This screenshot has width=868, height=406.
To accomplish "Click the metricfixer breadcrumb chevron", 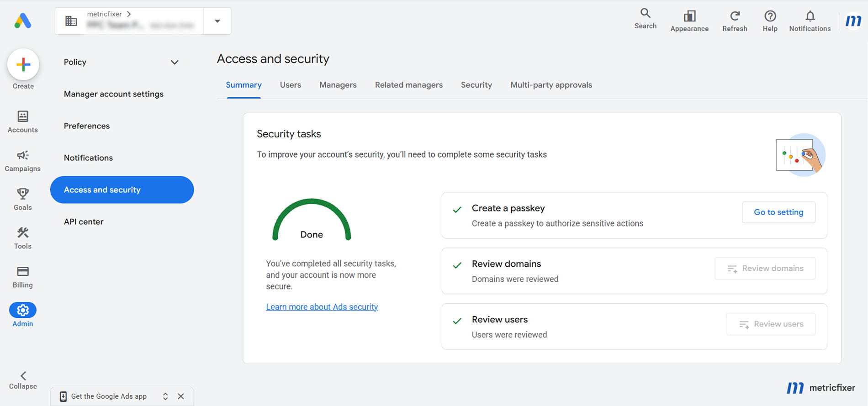I will (x=129, y=14).
